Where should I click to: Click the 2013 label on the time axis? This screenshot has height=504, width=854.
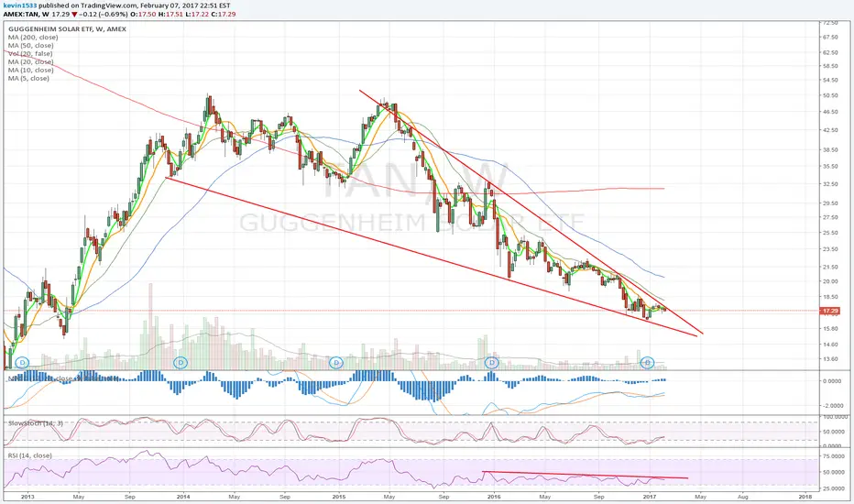coord(27,497)
